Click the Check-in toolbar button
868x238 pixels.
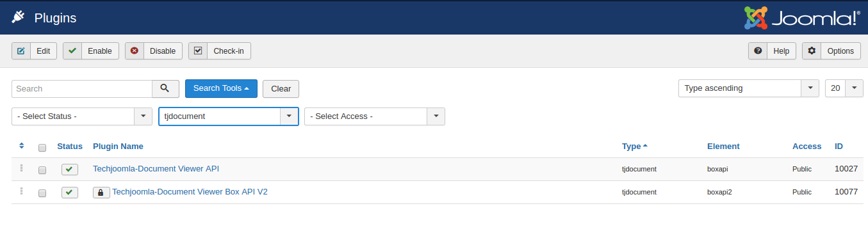[x=220, y=51]
